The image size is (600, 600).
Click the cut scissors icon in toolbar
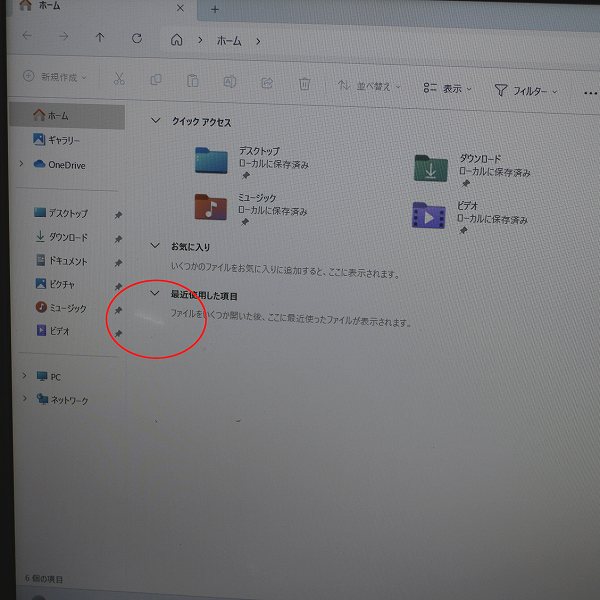[119, 79]
